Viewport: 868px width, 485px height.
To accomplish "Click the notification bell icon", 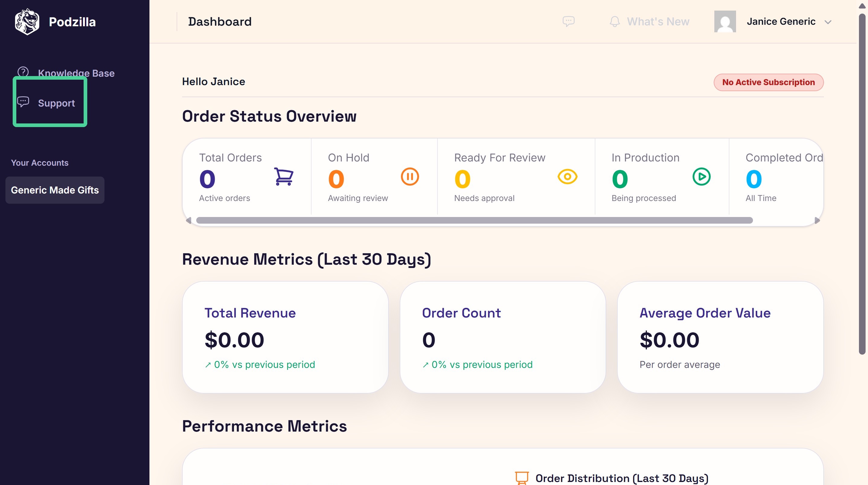I will click(615, 21).
